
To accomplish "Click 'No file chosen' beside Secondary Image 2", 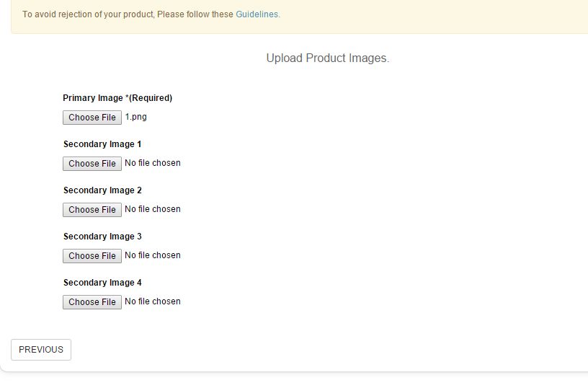I will 153,209.
